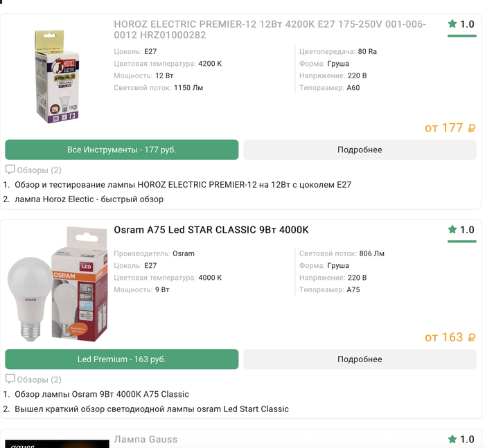The width and height of the screenshot is (485, 448).
Task: Click the 'от 163 ₽' price
Action: tap(450, 337)
